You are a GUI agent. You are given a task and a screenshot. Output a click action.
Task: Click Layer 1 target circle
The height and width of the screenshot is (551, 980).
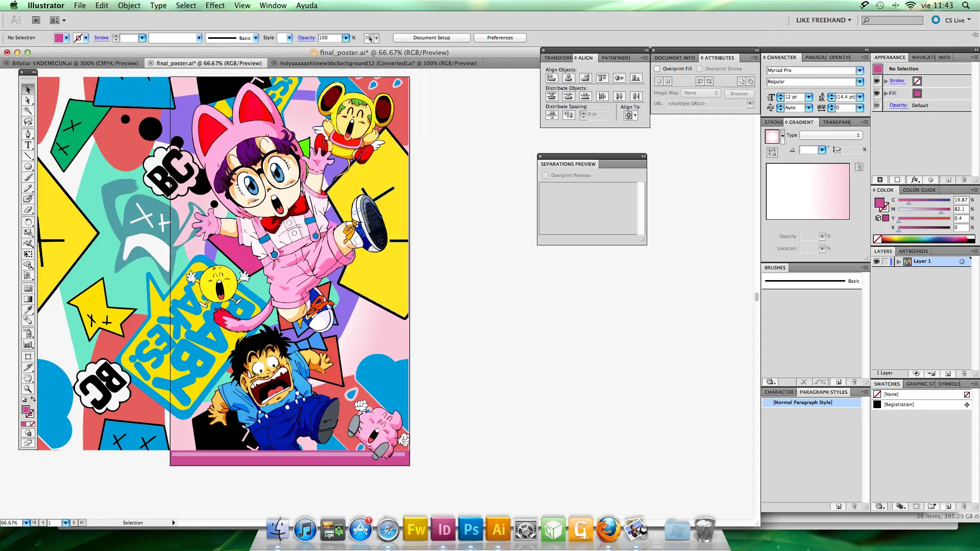[x=962, y=262]
